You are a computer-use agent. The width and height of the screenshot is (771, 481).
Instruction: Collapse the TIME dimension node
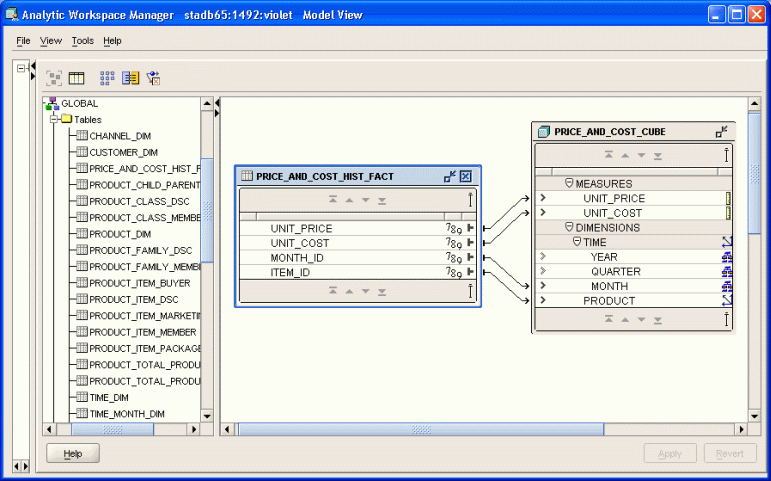[577, 242]
